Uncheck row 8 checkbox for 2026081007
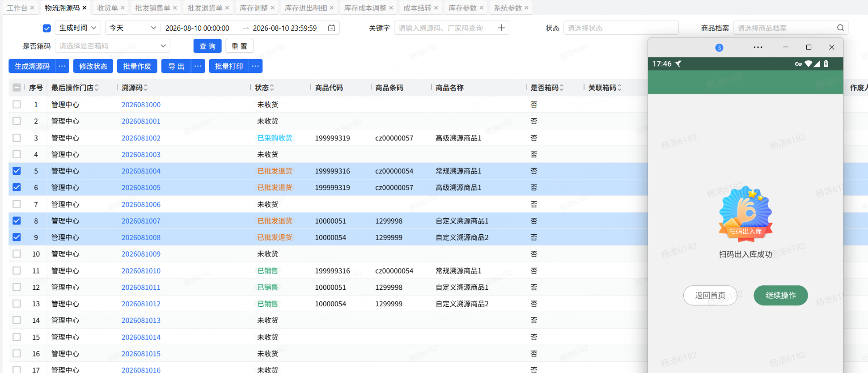Screen dimensions: 868x373 [x=16, y=221]
